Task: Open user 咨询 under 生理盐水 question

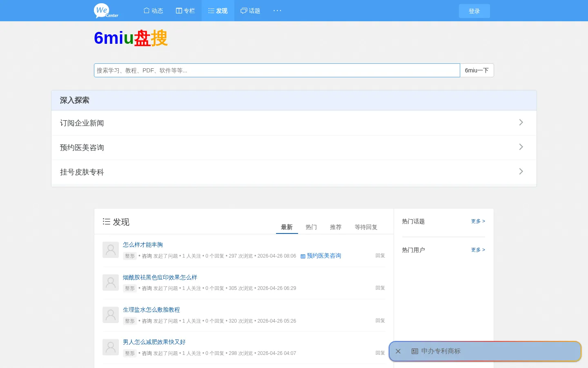Action: tap(147, 321)
